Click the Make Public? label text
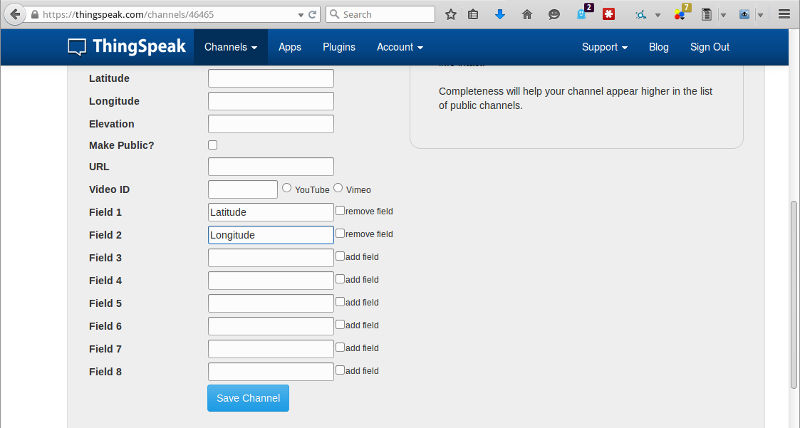This screenshot has width=800, height=428. (121, 145)
